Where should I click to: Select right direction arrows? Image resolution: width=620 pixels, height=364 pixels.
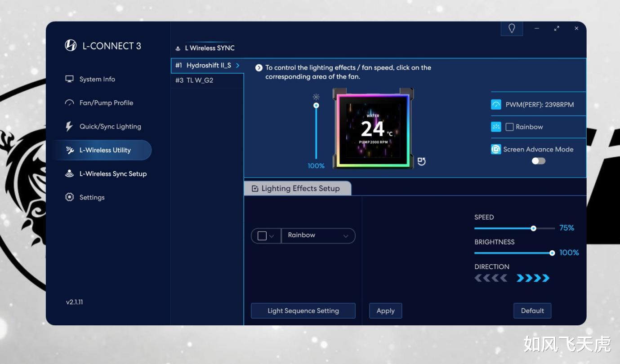pos(533,278)
